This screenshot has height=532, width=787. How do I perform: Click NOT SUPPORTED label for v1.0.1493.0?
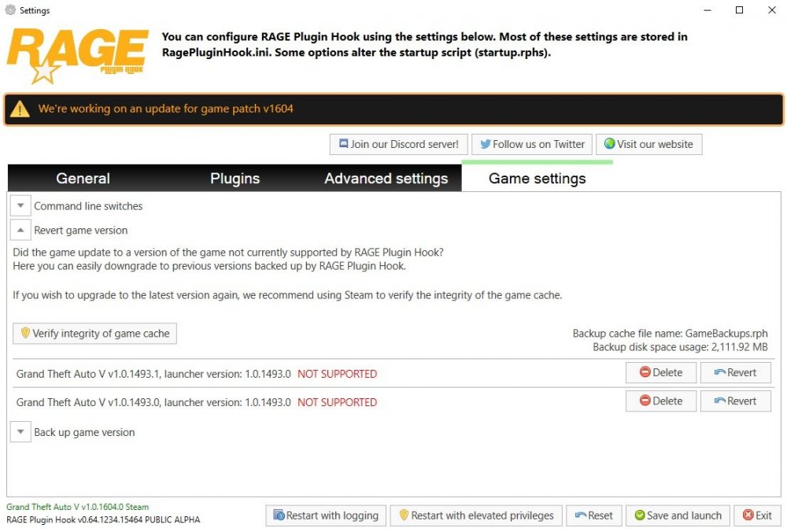[x=338, y=402]
